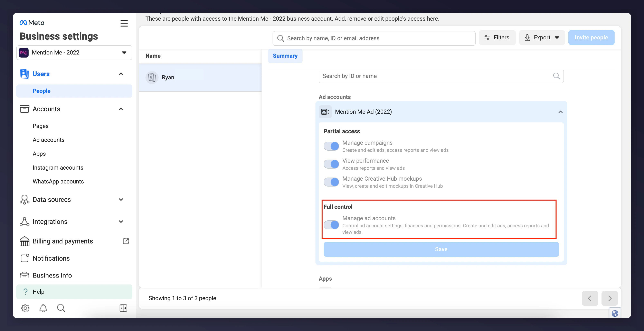
Task: Click magnifier in ID or name search
Action: tap(556, 76)
